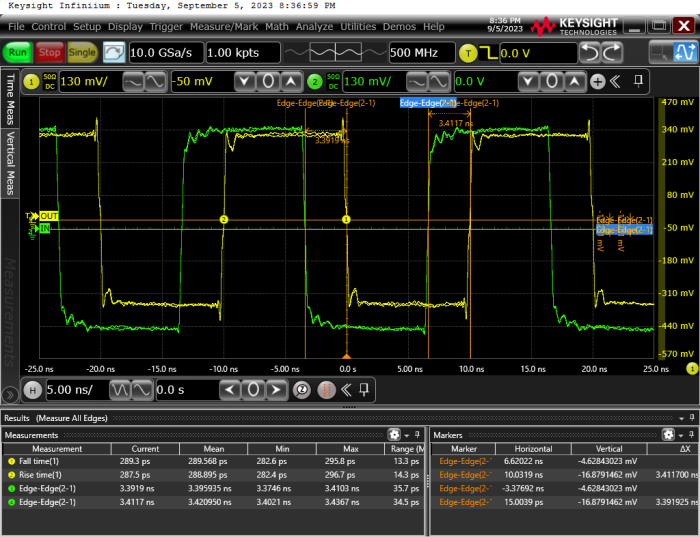Image resolution: width=700 pixels, height=537 pixels.
Task: Click the horizontal zoom icon by timebase
Action: (x=301, y=389)
